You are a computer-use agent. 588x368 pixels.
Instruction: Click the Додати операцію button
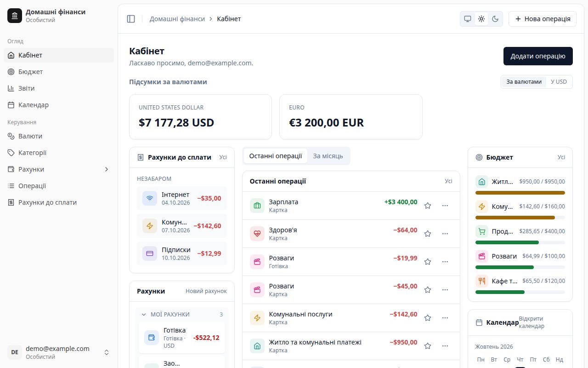[538, 56]
